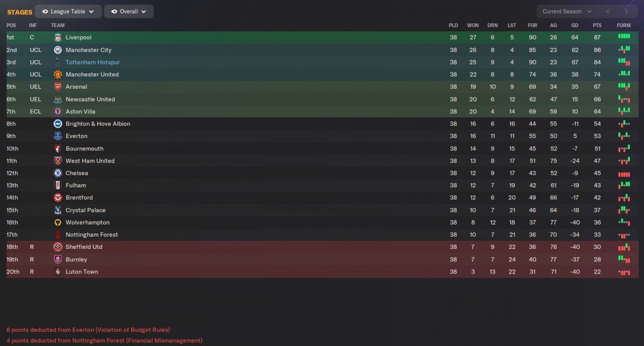Screen dimensions: 644x346
Task: Click the Chelsea club crest icon
Action: [x=58, y=173]
